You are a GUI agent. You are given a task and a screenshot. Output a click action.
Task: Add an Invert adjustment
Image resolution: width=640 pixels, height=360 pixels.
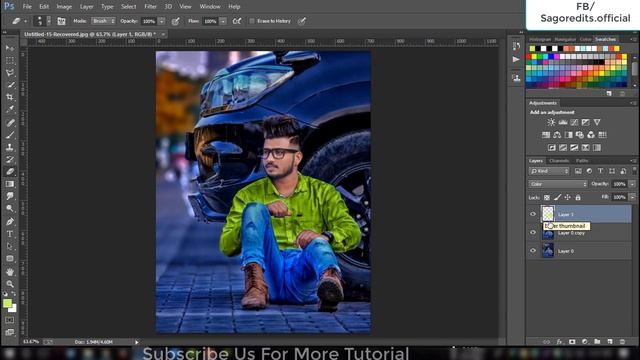551,147
